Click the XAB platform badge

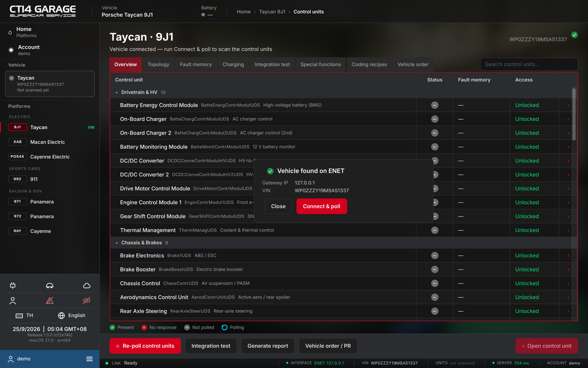[17, 142]
